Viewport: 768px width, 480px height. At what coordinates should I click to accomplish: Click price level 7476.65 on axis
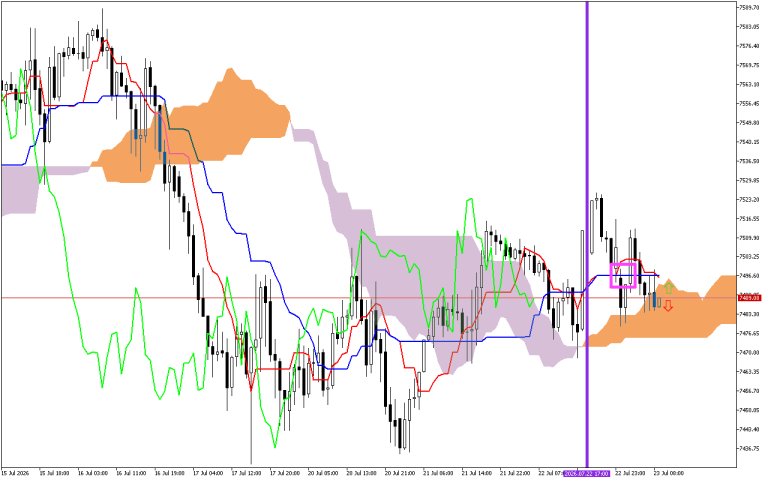[x=749, y=334]
